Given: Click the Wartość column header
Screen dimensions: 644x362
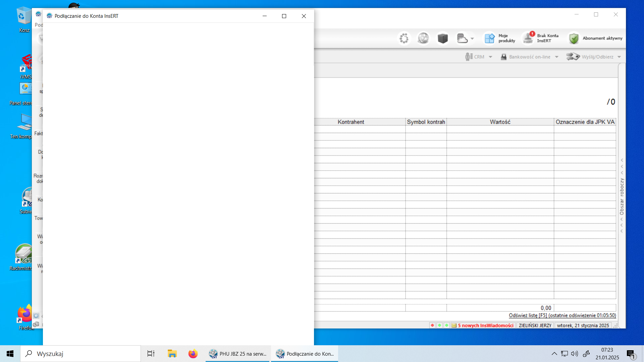Looking at the screenshot, I should tap(500, 122).
